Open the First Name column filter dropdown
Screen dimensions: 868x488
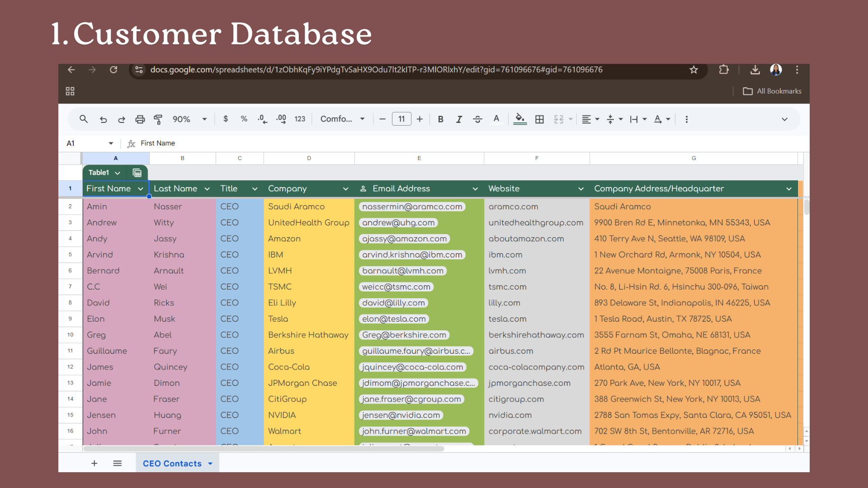[x=141, y=189]
